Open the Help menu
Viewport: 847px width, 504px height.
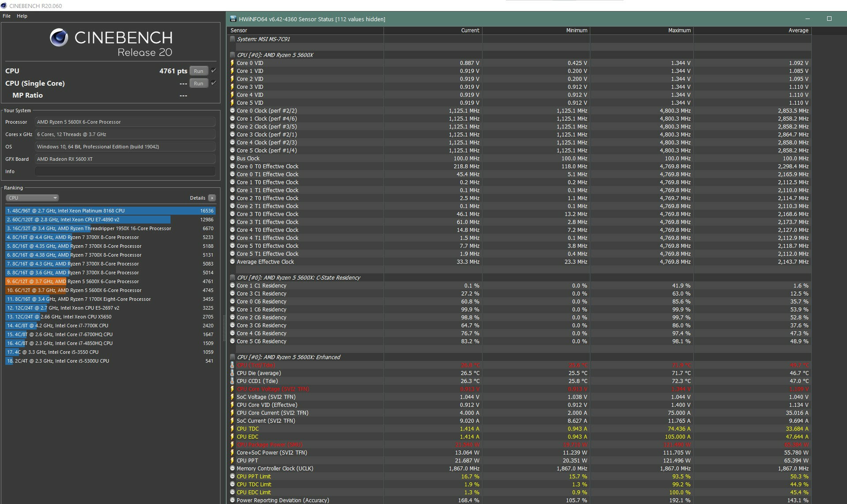pos(22,16)
